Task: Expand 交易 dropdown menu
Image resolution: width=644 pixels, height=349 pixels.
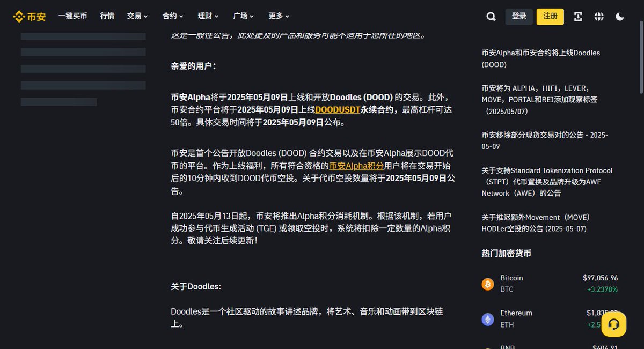Action: click(138, 16)
